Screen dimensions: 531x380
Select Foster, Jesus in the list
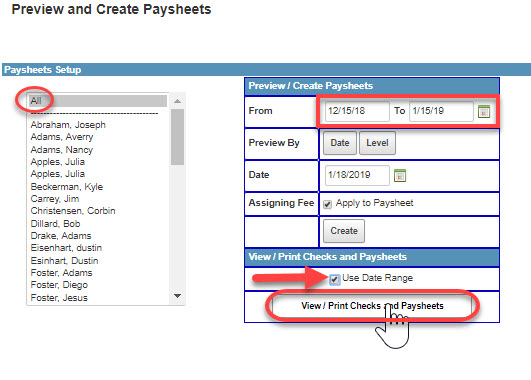(x=59, y=298)
